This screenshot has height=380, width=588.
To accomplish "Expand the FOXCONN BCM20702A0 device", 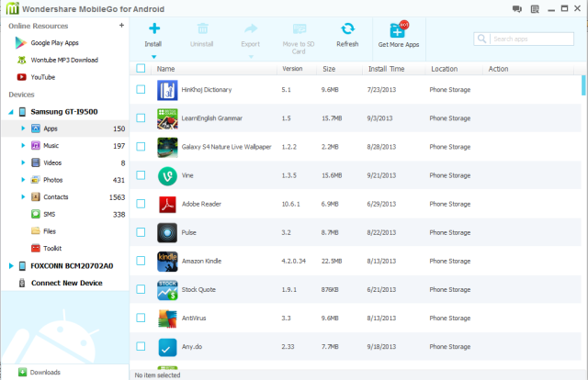I will tap(11, 265).
